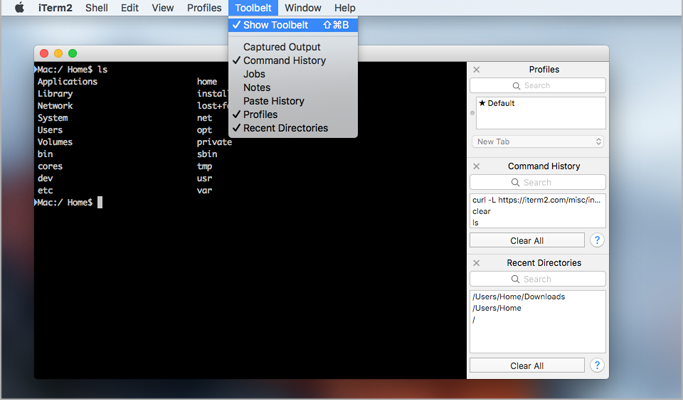The width and height of the screenshot is (683, 400).
Task: Open Command History help question mark
Action: pos(597,240)
